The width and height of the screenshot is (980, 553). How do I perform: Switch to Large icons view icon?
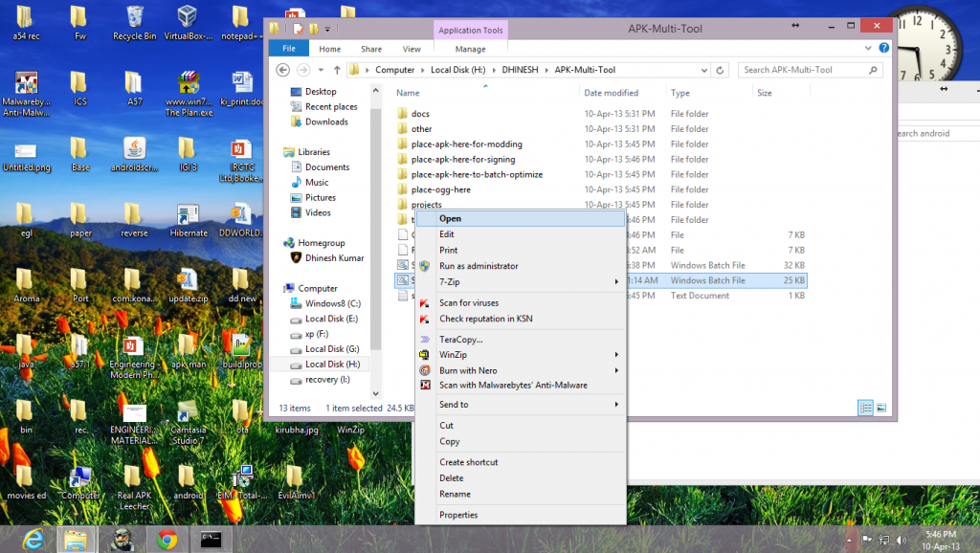(881, 408)
